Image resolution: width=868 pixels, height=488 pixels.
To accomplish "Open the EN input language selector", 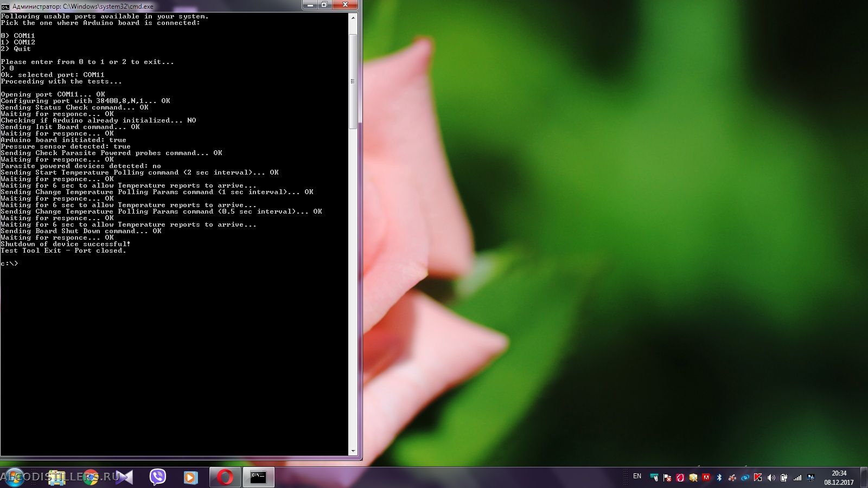I will (637, 477).
